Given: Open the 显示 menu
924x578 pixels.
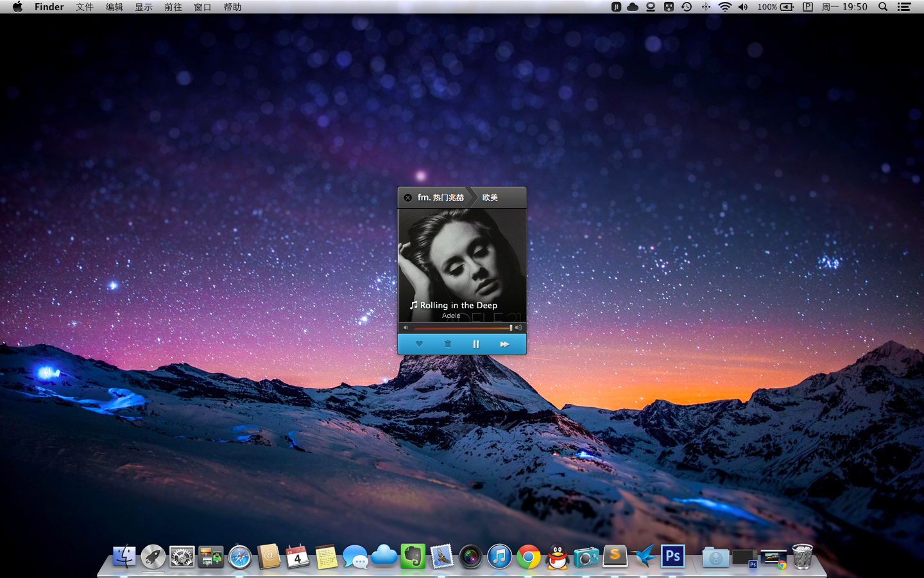Looking at the screenshot, I should pos(144,7).
